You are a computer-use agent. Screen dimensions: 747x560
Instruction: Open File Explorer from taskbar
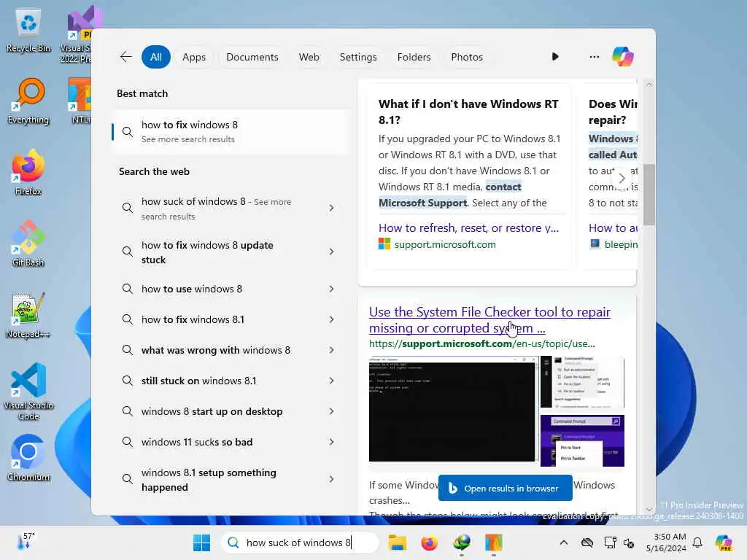pos(397,542)
